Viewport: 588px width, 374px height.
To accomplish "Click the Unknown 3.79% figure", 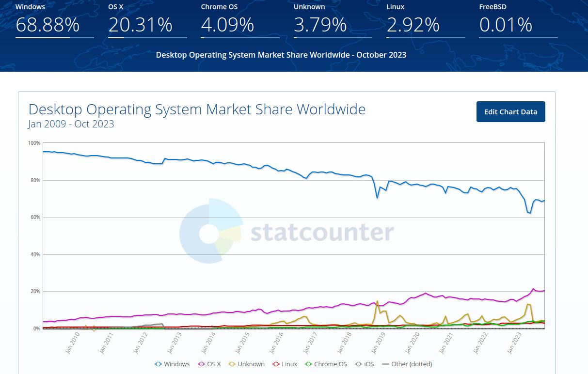I will click(320, 25).
